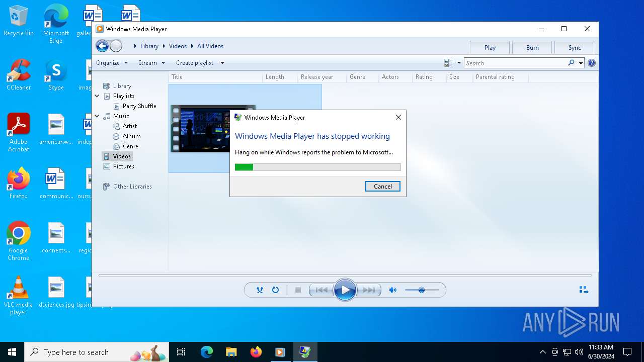Open the search options dropdown arrow
Screen dimensions: 644x362
click(x=581, y=63)
